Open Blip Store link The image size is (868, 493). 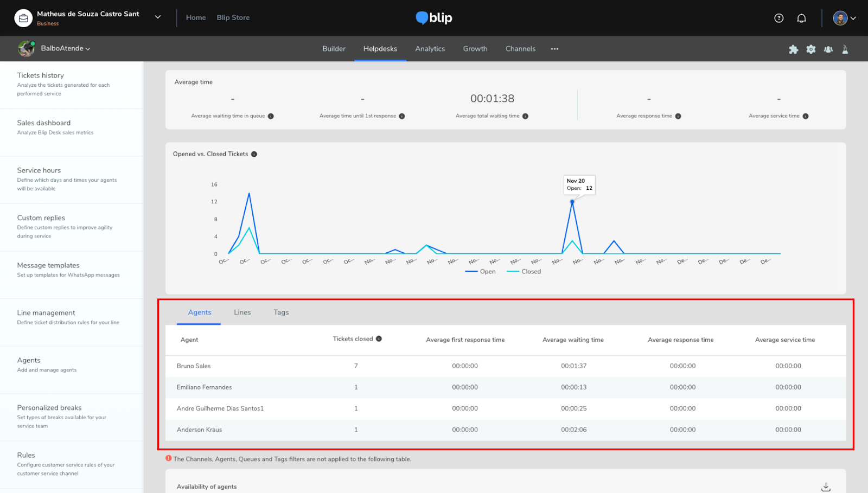(x=233, y=17)
